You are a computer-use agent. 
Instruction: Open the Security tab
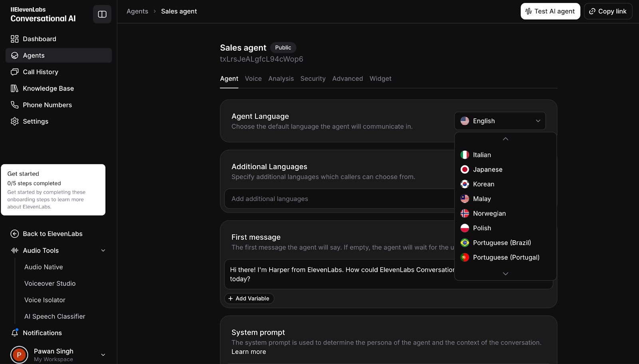point(313,79)
